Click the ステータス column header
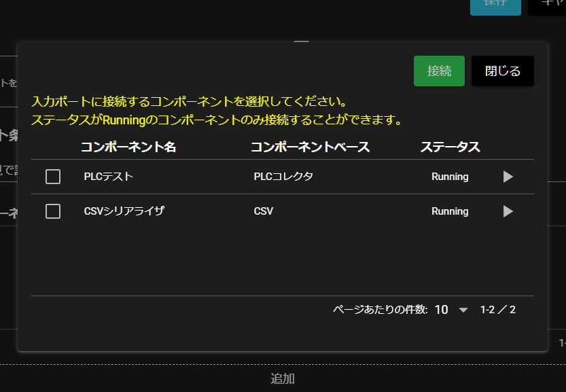Image resolution: width=566 pixels, height=392 pixels. click(x=450, y=147)
